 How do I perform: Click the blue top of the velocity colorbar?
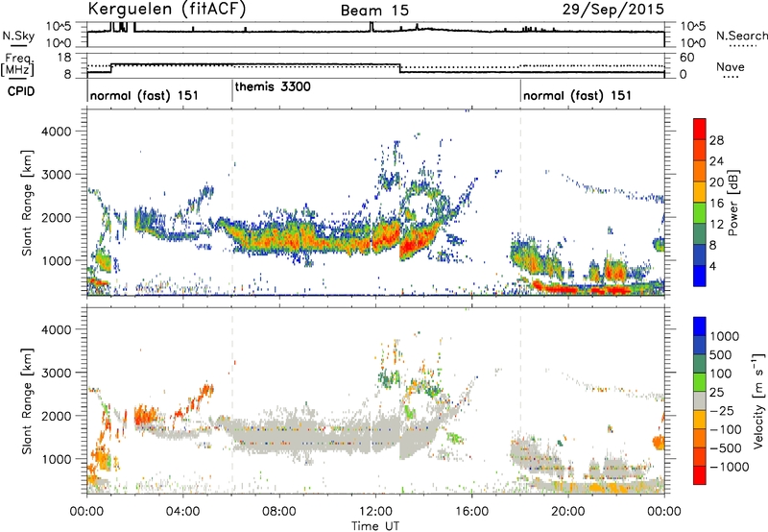[700, 326]
